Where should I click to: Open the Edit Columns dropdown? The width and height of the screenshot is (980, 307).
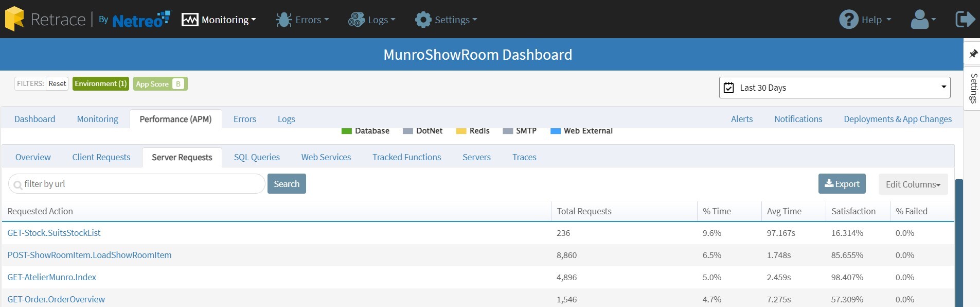[913, 184]
